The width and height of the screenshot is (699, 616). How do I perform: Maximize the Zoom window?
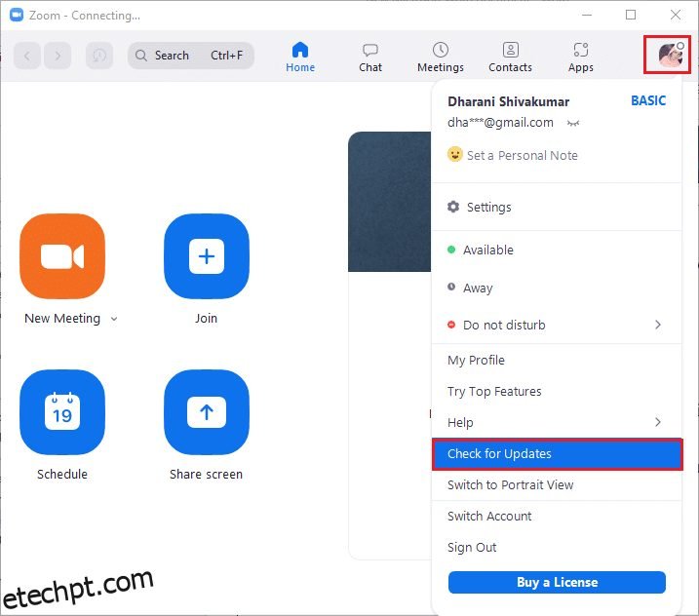tap(631, 16)
